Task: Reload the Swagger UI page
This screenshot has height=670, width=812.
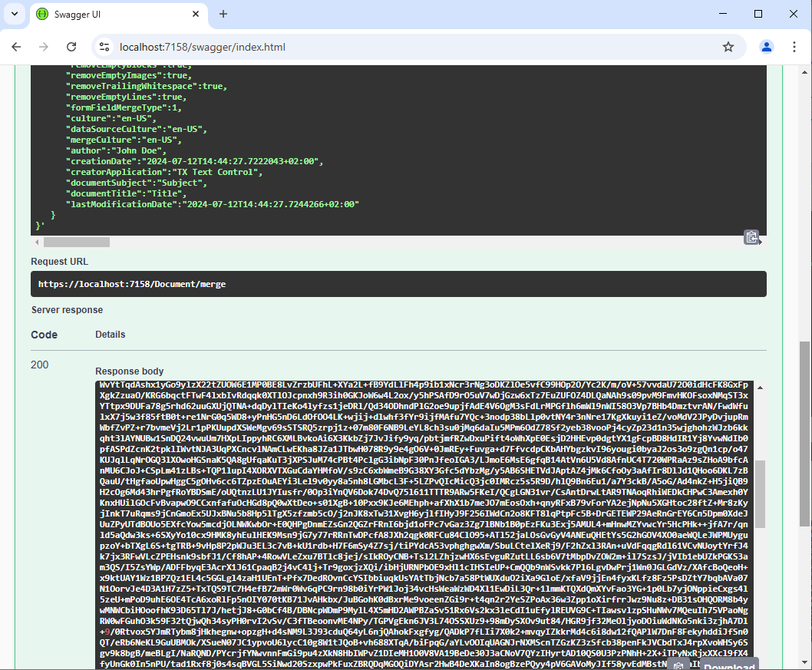Action: pos(71,47)
